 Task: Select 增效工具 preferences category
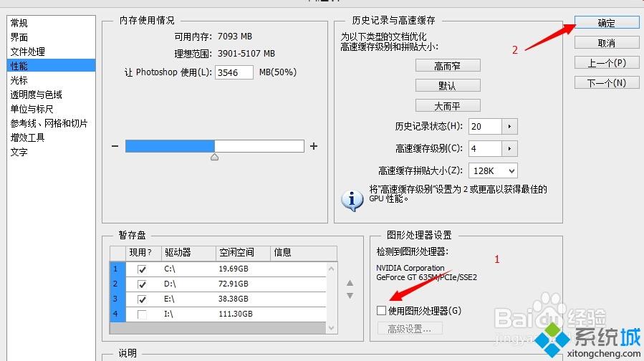[x=27, y=138]
